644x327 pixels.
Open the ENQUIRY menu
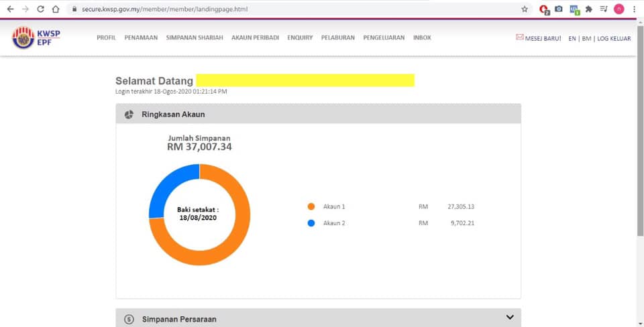(300, 38)
